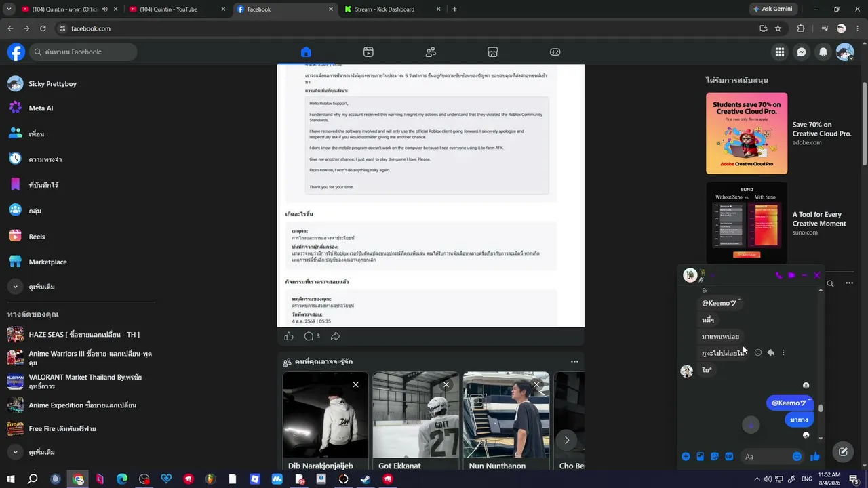Open the notifications bell
The height and width of the screenshot is (488, 868).
[x=823, y=52]
